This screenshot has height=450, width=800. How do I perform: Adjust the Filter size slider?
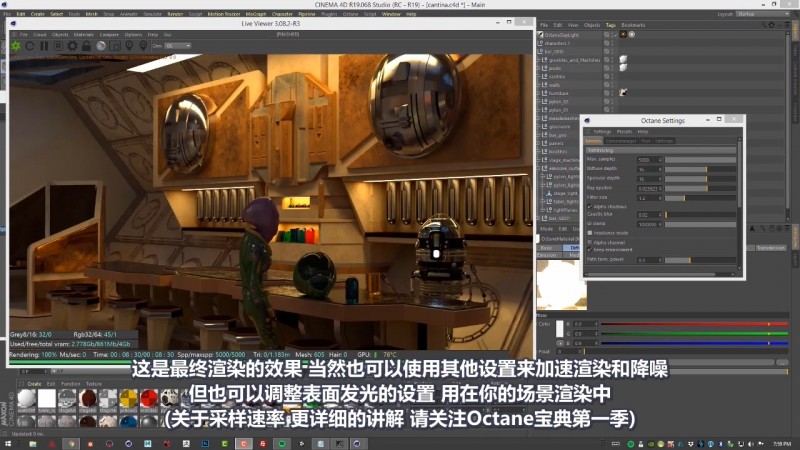[701, 198]
